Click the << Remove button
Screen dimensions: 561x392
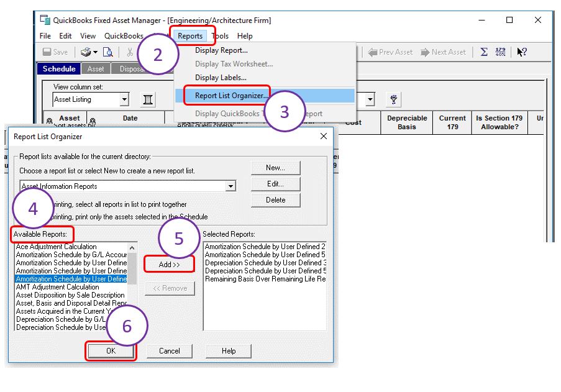tap(170, 288)
